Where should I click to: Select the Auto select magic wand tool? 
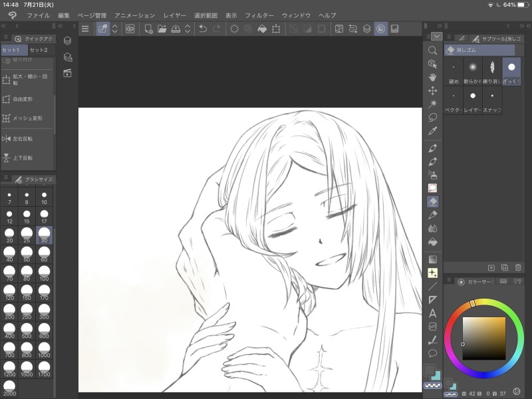(432, 104)
